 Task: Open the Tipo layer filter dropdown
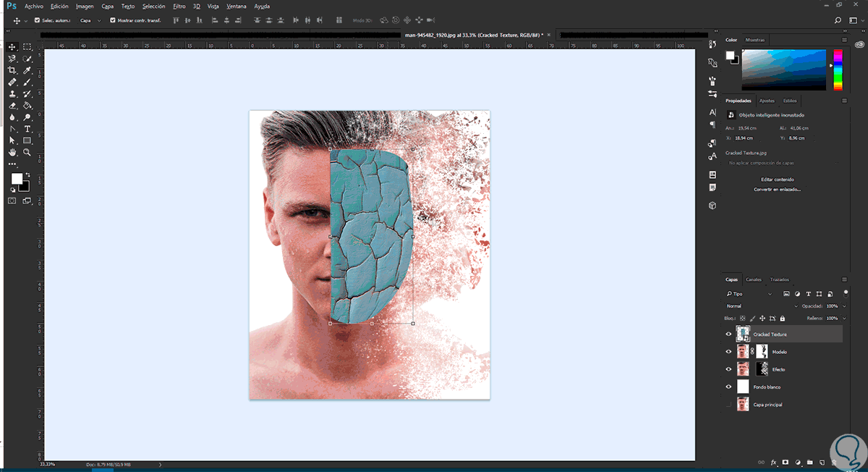click(x=749, y=294)
